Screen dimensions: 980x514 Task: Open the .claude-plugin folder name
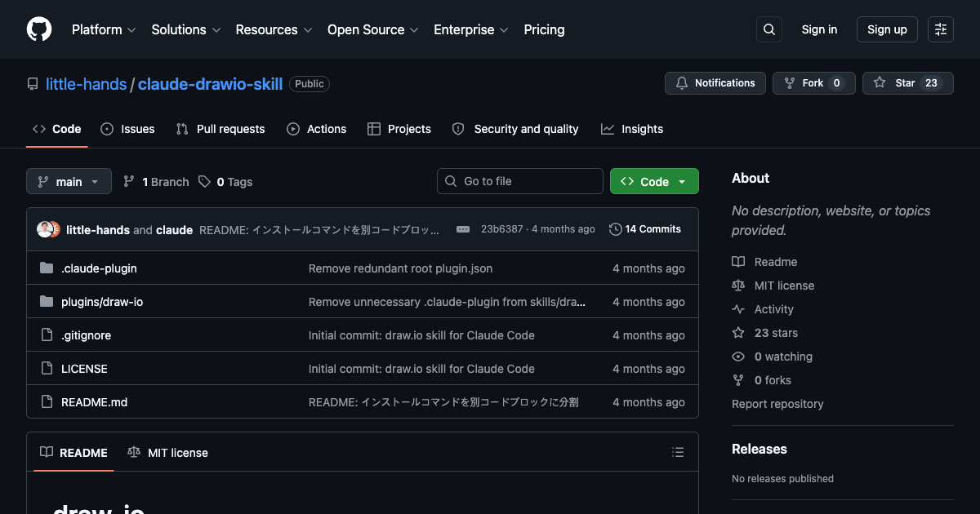point(99,268)
